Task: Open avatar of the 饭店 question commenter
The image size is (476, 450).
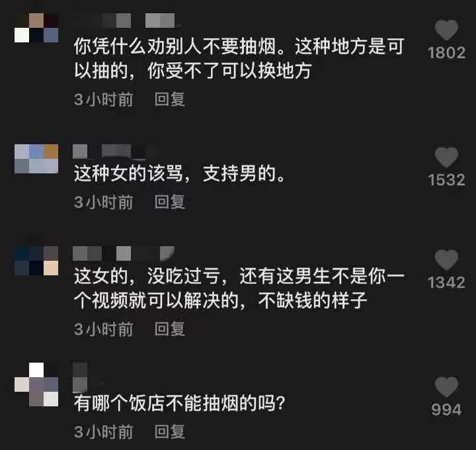Action: coord(36,384)
